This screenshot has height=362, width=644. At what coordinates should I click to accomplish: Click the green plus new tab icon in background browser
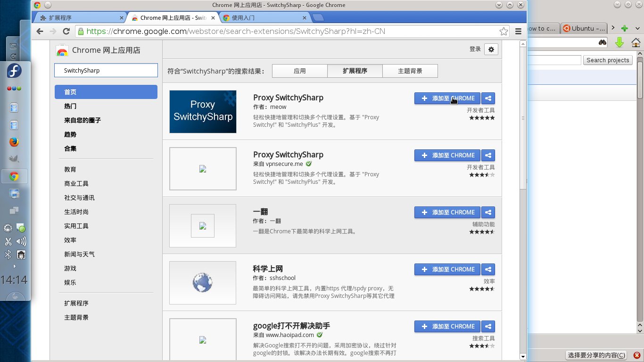[625, 28]
